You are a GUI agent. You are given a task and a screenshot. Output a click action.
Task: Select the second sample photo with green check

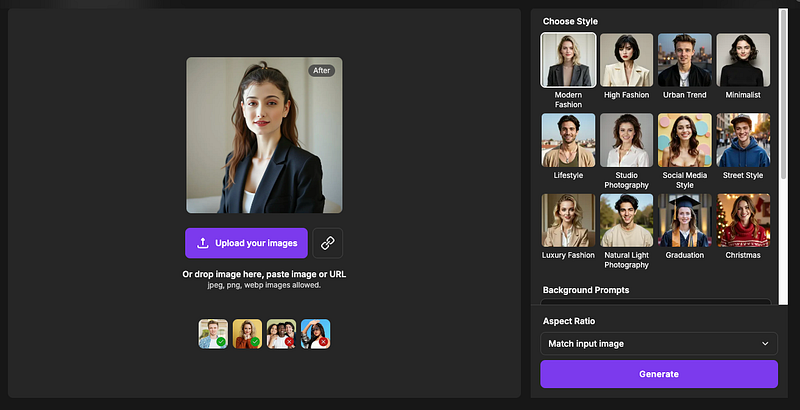pyautogui.click(x=247, y=334)
